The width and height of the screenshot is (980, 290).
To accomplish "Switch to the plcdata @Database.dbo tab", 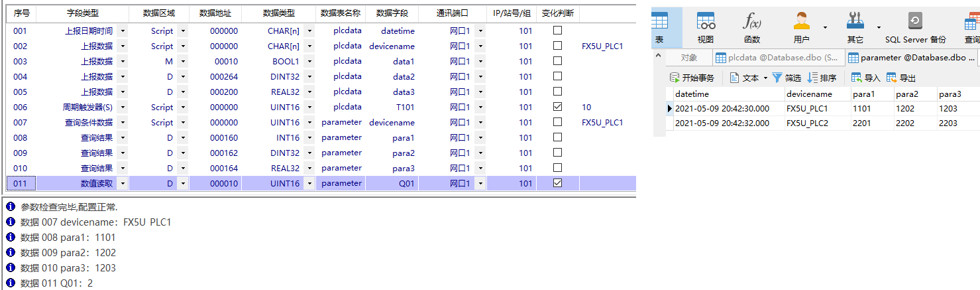I will coord(777,58).
